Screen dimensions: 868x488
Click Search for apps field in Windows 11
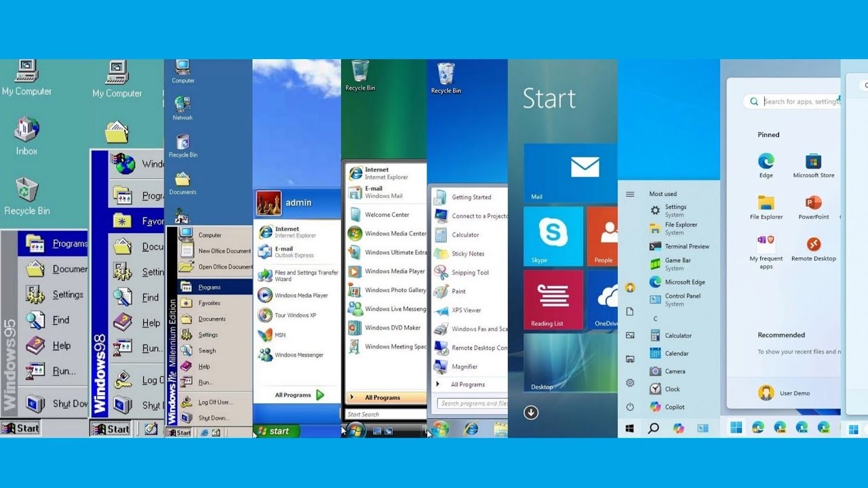[x=793, y=102]
